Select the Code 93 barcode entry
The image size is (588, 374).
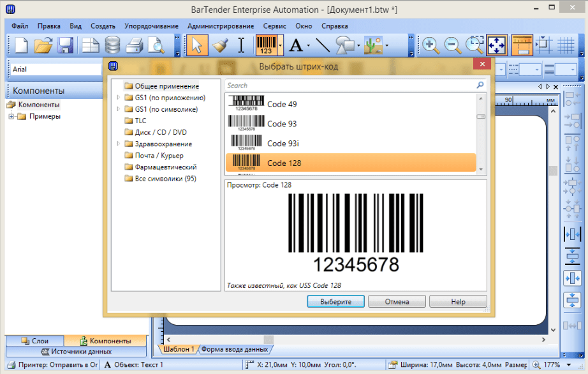click(282, 124)
